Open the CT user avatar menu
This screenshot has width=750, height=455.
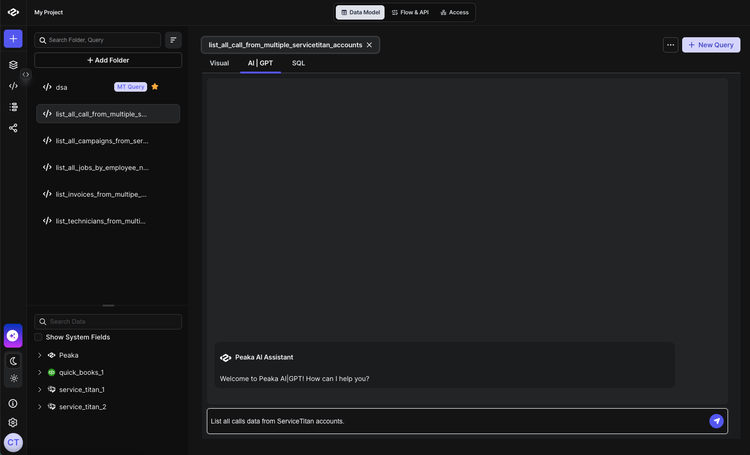coord(13,443)
